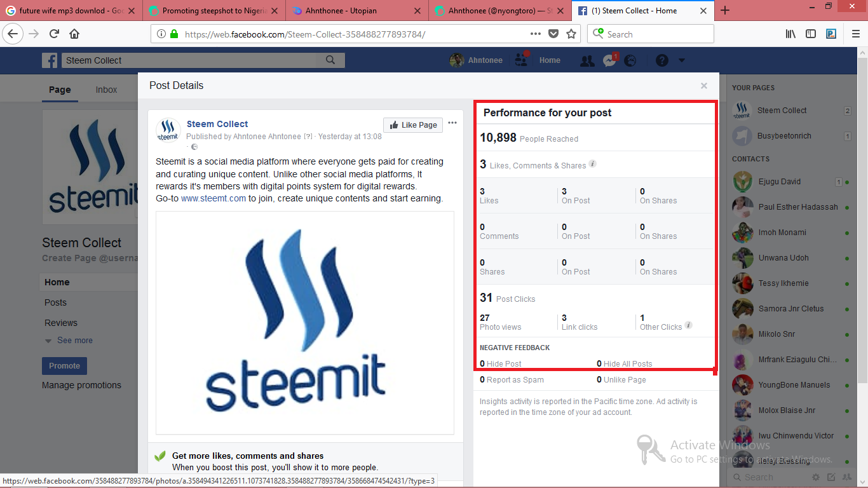This screenshot has width=868, height=488.
Task: Click the browser Search box
Action: click(x=651, y=34)
